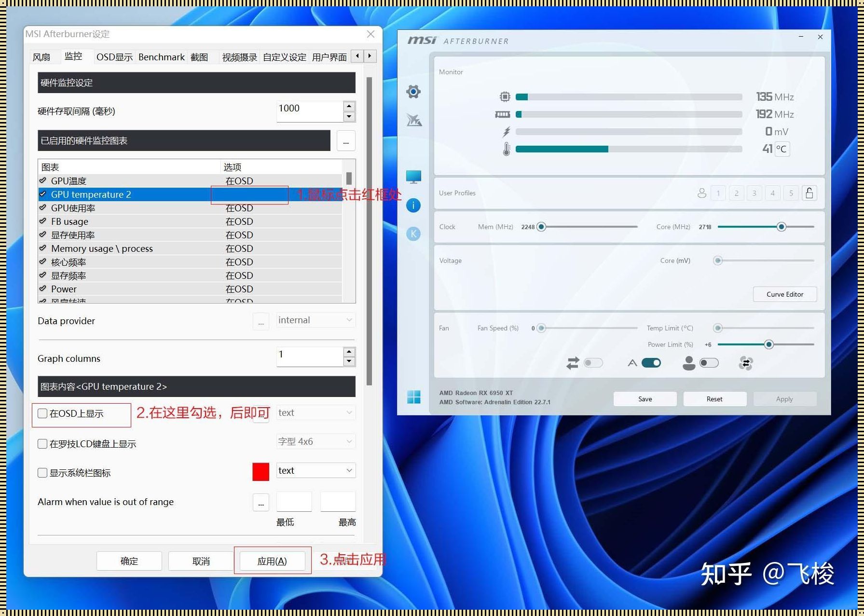Increase hardware polling interval value
The height and width of the screenshot is (616, 864).
[x=349, y=106]
